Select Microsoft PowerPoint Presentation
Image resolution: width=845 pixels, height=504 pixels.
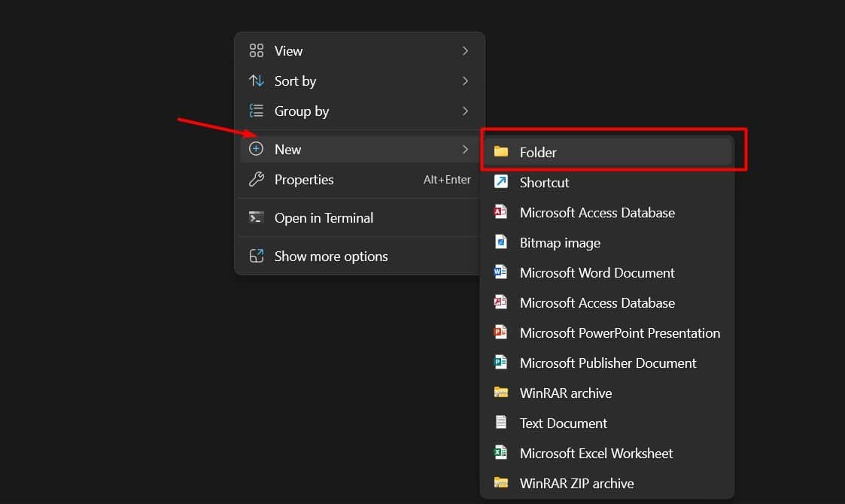[x=607, y=333]
